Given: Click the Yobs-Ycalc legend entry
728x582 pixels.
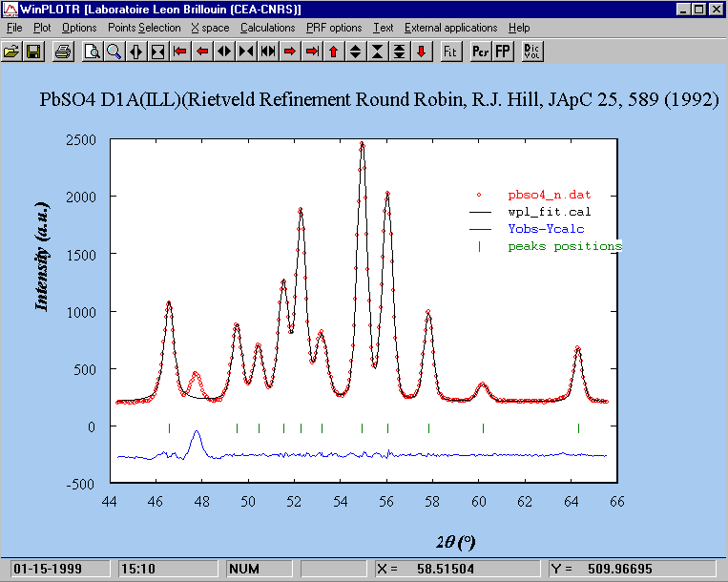Looking at the screenshot, I should pos(546,229).
